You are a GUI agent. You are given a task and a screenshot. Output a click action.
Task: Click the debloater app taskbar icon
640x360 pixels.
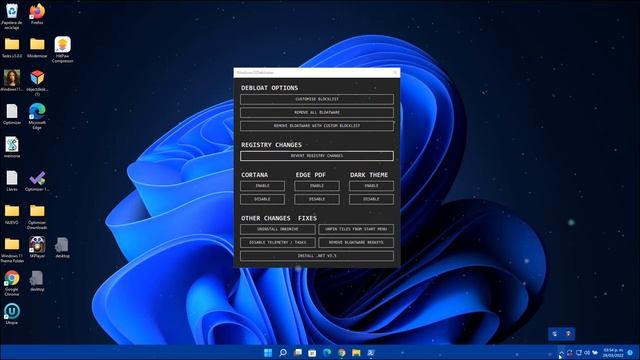371,353
